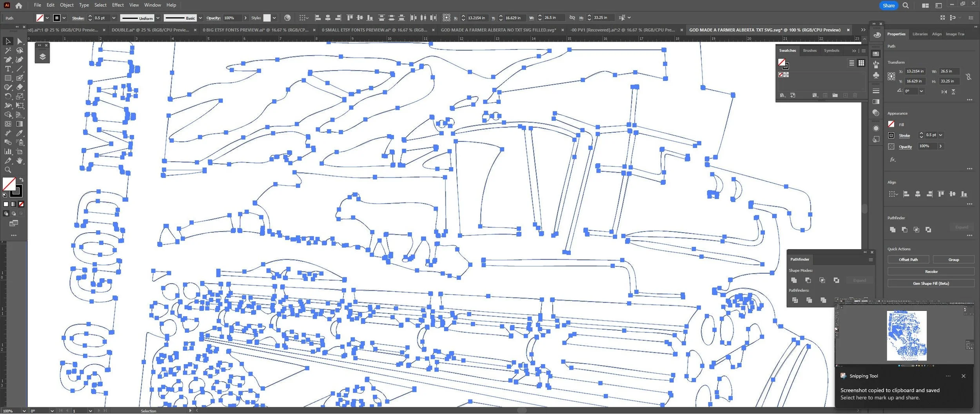
Task: Switch Swatches panel to list view
Action: coord(851,63)
